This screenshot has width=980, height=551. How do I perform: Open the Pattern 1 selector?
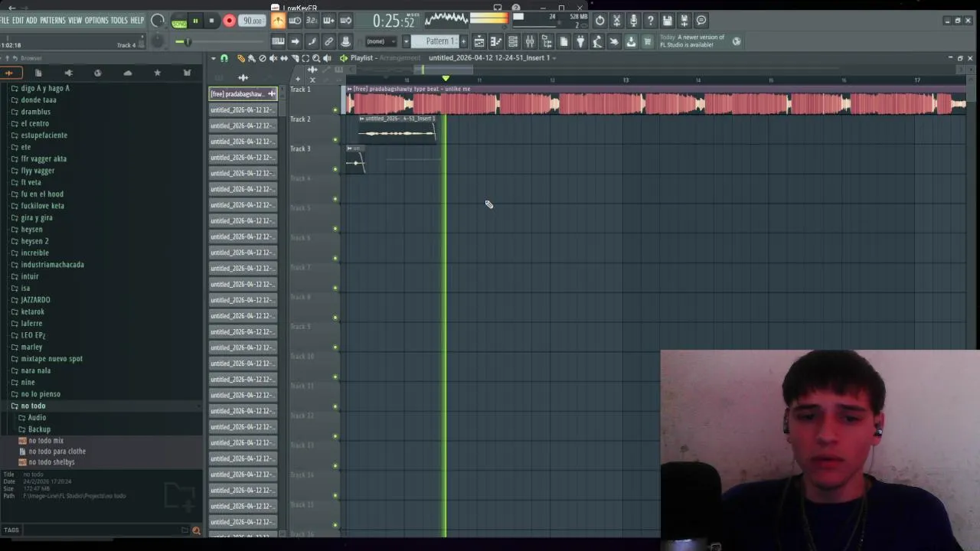pyautogui.click(x=434, y=41)
